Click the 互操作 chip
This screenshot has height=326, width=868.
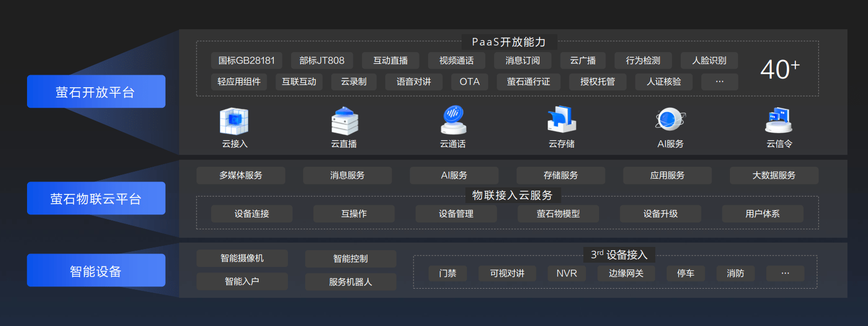354,214
